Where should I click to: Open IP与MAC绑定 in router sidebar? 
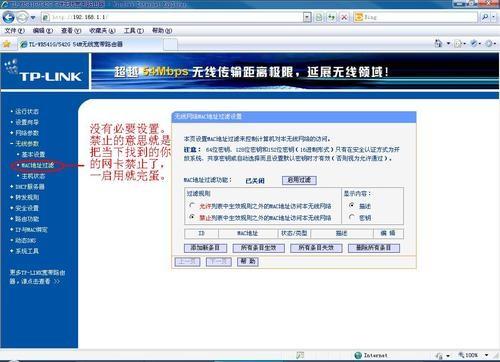tap(31, 230)
